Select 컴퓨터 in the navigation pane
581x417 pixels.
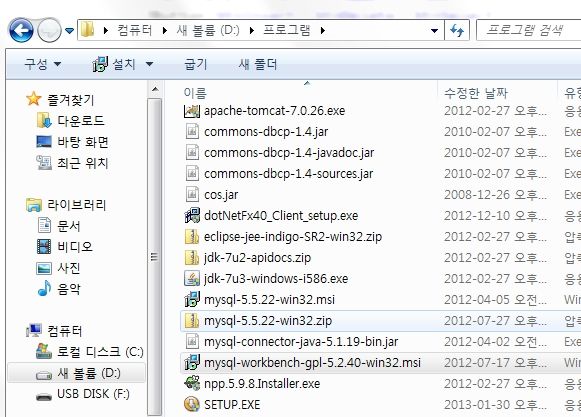pos(64,331)
